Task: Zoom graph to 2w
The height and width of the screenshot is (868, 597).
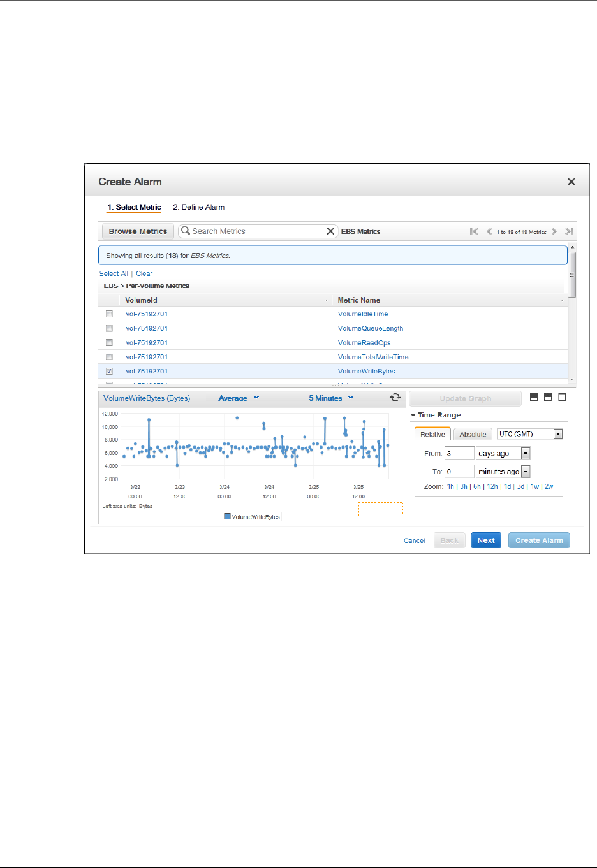Action: point(549,486)
